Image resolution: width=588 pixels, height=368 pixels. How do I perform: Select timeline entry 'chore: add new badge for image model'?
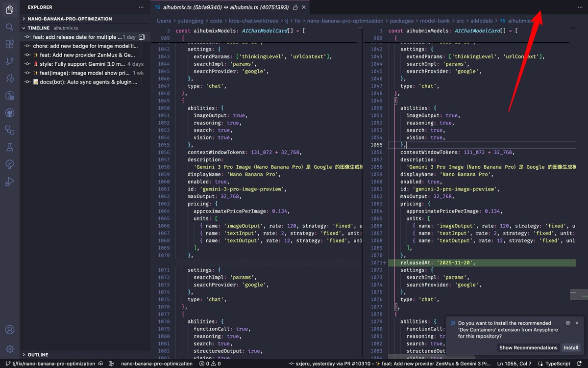click(x=84, y=46)
